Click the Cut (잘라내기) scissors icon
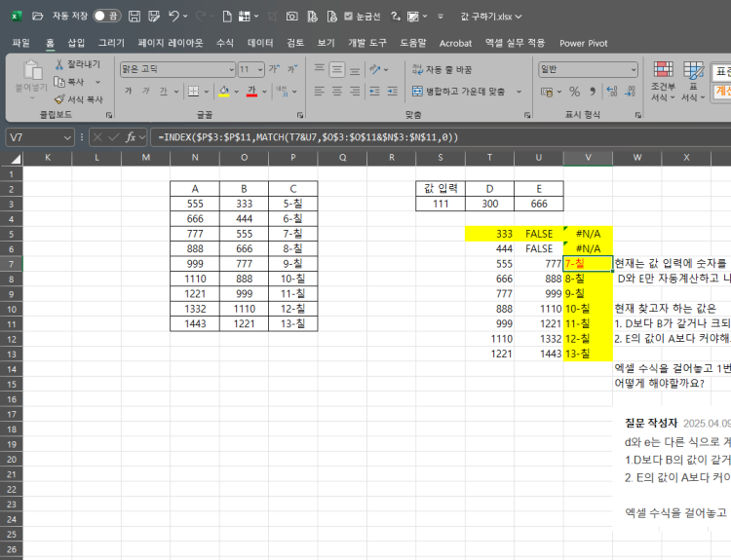The image size is (731, 560). click(60, 64)
